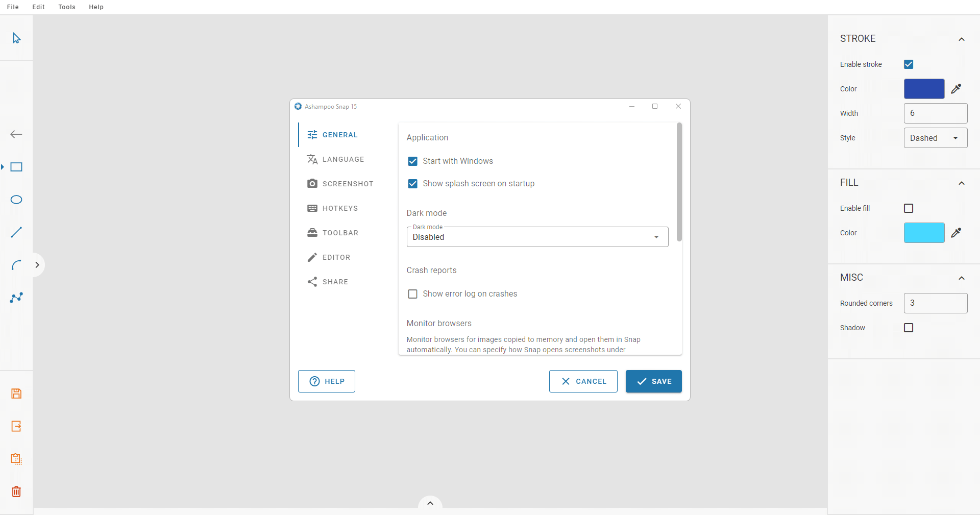Choose the rectangle drawing tool
The image size is (980, 515).
16,167
